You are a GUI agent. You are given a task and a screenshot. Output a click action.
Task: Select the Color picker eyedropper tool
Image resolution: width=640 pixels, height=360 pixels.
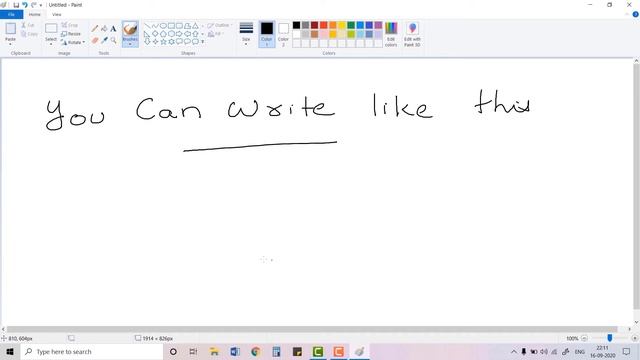pyautogui.click(x=104, y=40)
